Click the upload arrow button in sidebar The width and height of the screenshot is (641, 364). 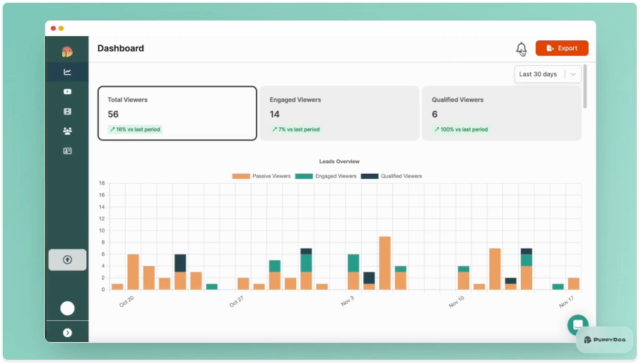pyautogui.click(x=67, y=259)
